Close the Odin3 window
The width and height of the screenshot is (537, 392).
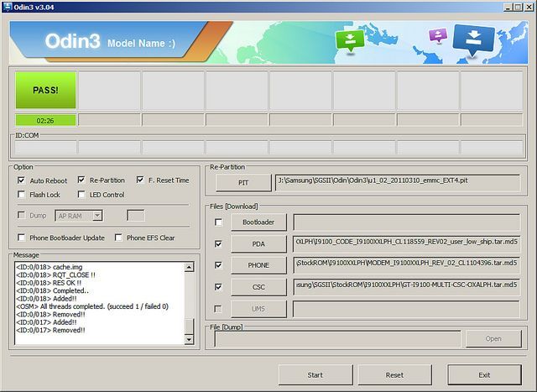click(529, 7)
